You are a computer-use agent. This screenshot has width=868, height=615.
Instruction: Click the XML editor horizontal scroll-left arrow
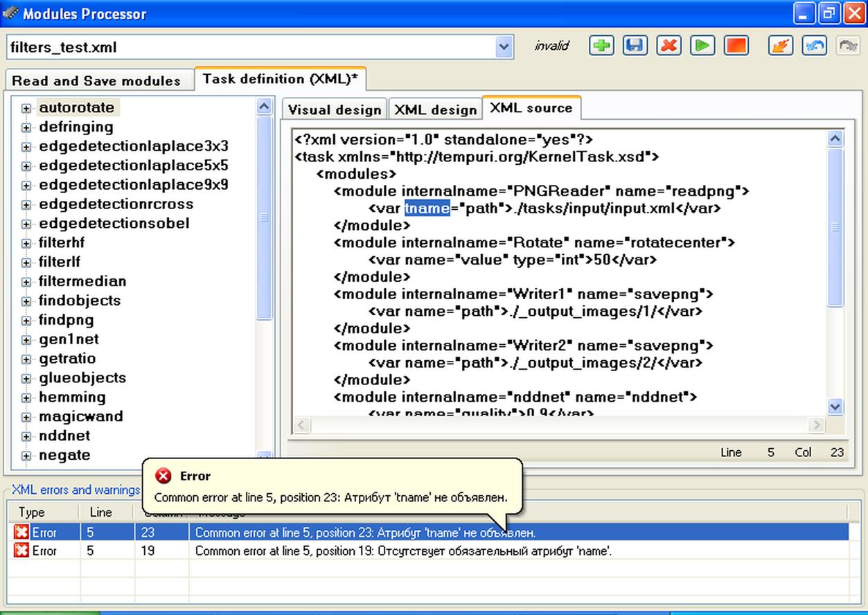pyautogui.click(x=301, y=424)
